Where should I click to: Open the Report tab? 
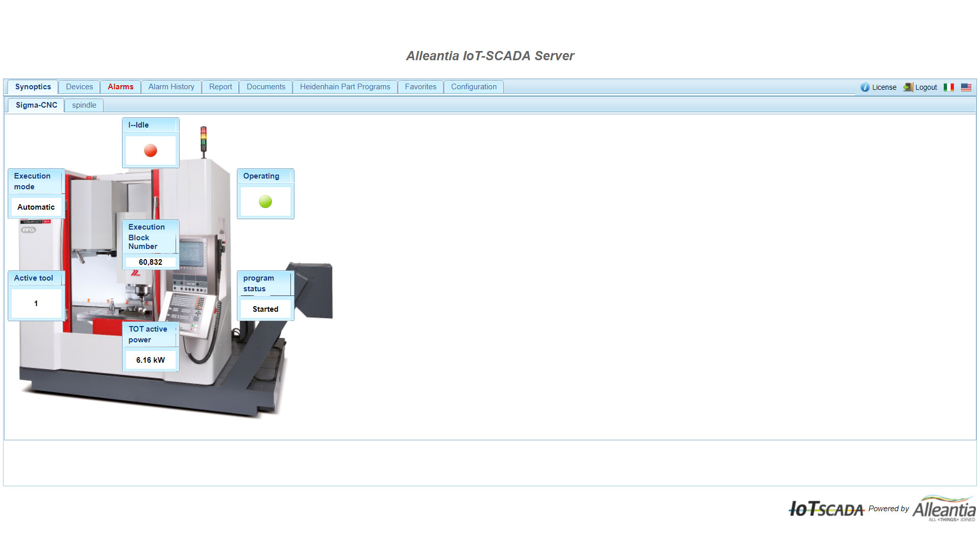coord(220,87)
